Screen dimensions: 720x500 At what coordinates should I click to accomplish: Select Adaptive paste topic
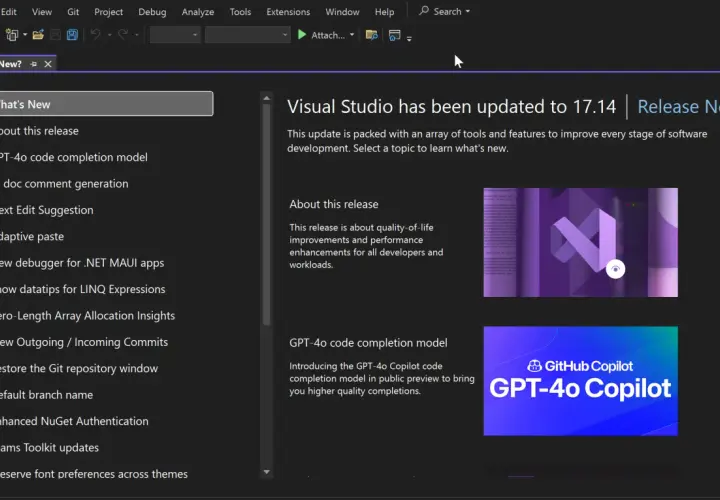tap(32, 236)
